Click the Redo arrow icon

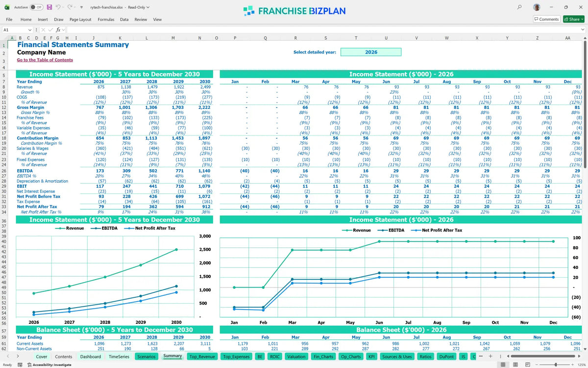70,7
